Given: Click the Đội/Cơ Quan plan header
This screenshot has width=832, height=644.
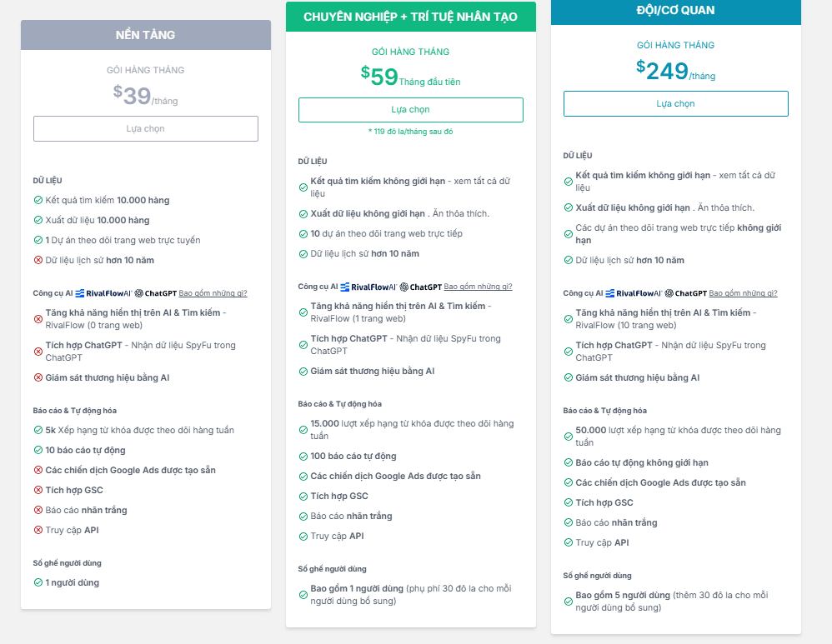Looking at the screenshot, I should click(x=675, y=11).
